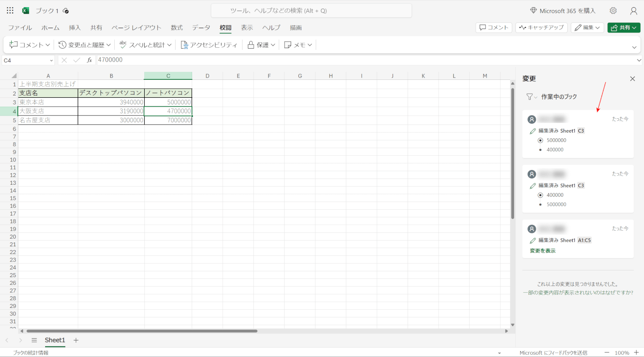
Task: Select cell containing 3190000
Action: click(111, 111)
